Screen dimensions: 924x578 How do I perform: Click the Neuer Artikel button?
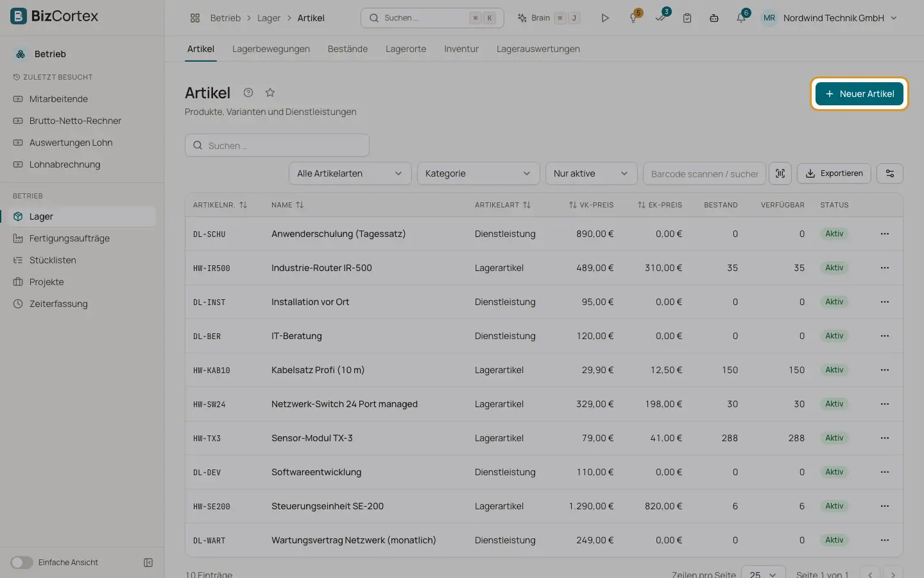pyautogui.click(x=859, y=94)
